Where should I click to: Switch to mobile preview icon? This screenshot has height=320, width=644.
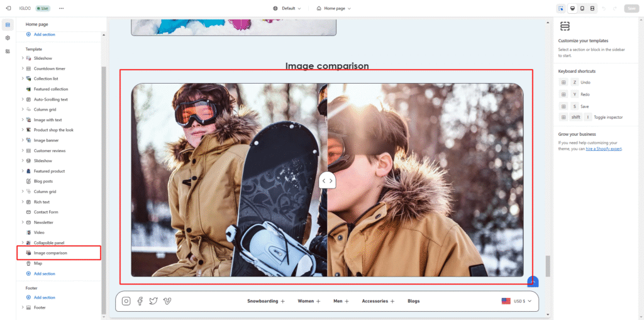pos(582,8)
